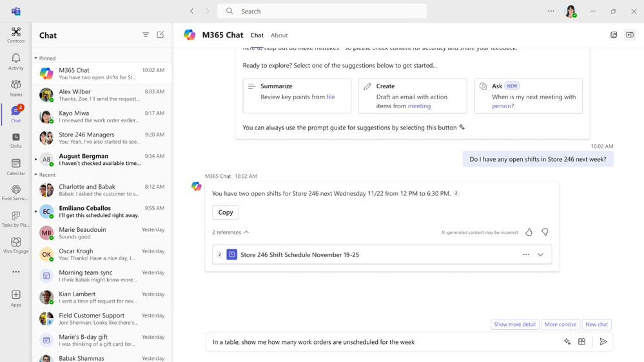Copy the response with Copy button

(x=226, y=212)
